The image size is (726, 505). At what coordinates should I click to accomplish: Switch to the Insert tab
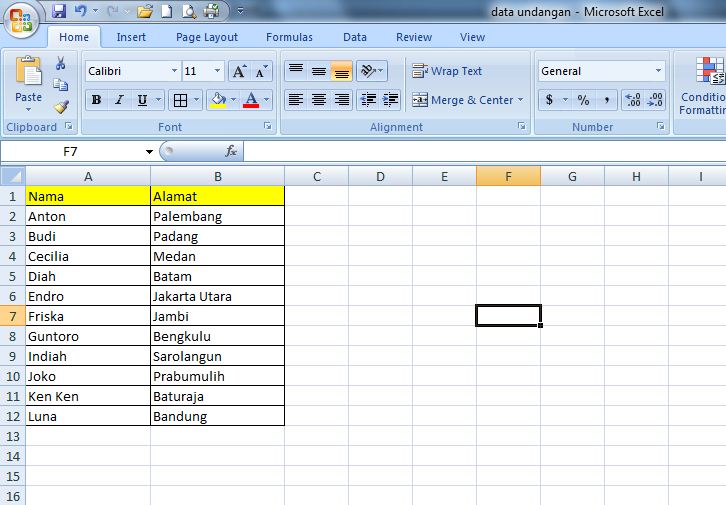tap(131, 37)
